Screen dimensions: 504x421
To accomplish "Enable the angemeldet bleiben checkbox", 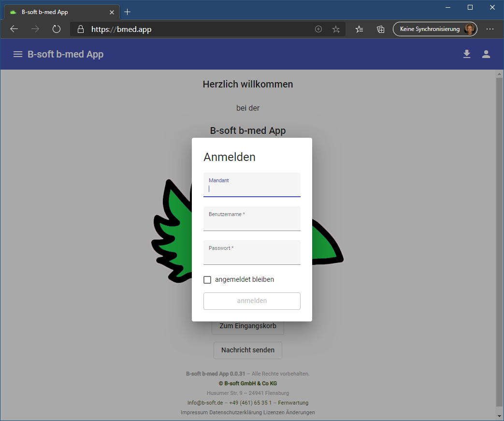I will pyautogui.click(x=207, y=280).
